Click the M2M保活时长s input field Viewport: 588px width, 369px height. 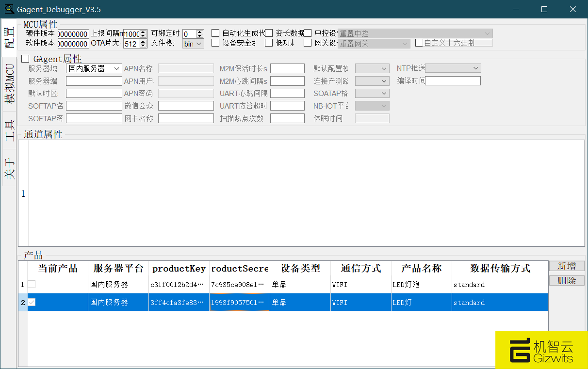pyautogui.click(x=287, y=68)
